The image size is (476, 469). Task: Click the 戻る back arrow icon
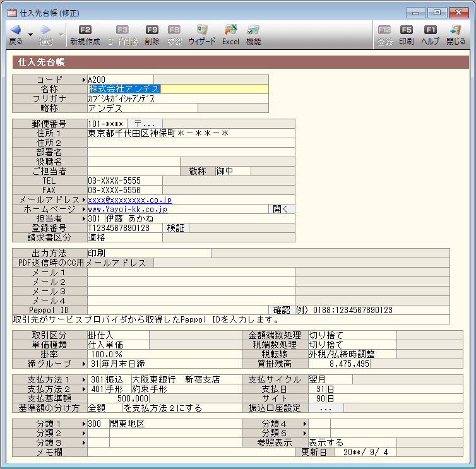tap(16, 30)
